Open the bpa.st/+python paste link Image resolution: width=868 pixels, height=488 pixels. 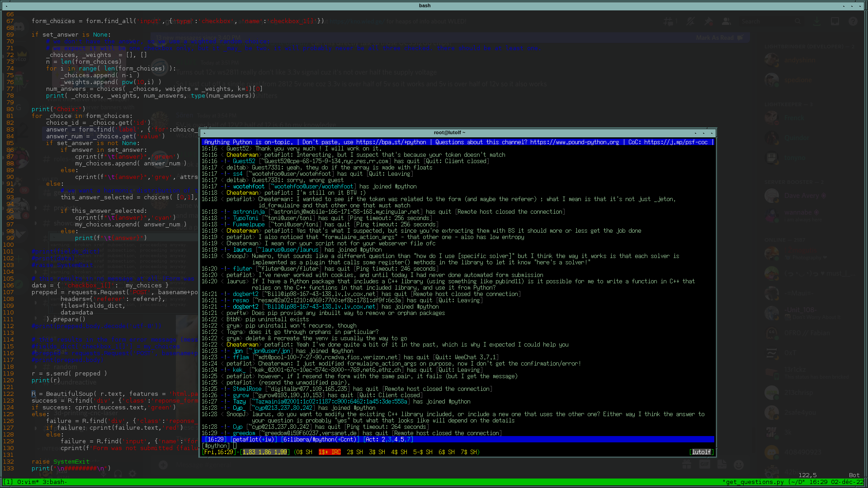point(391,142)
